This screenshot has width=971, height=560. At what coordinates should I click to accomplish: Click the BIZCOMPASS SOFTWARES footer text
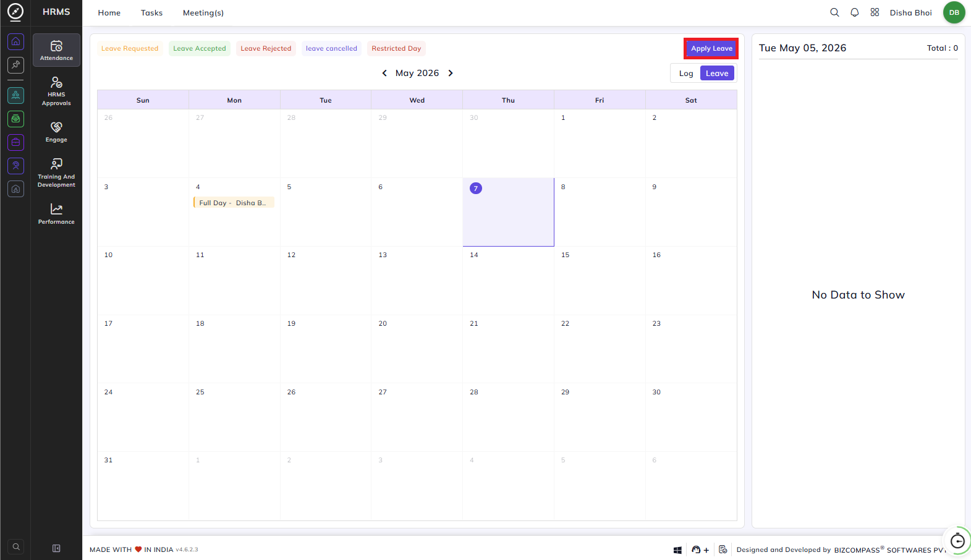(x=890, y=549)
